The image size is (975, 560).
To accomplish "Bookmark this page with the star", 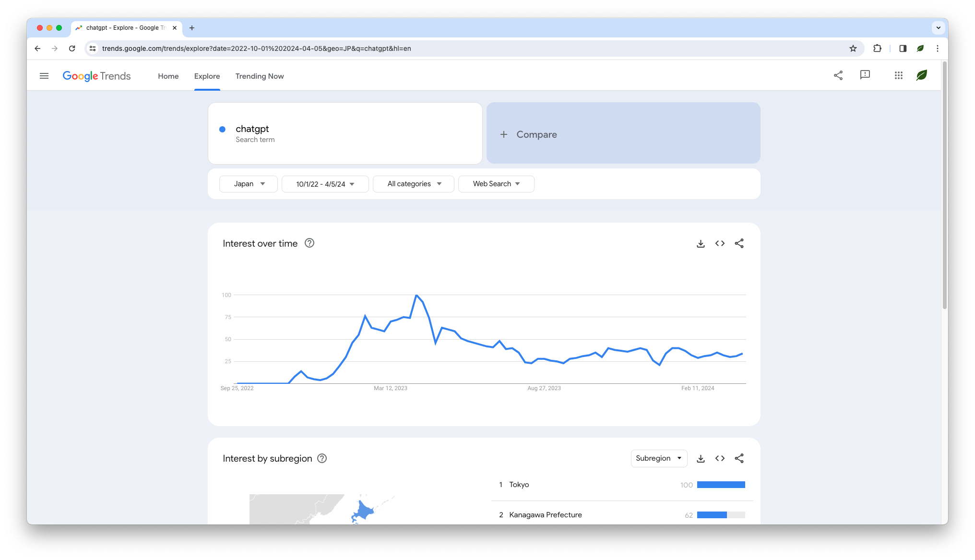I will click(x=853, y=48).
